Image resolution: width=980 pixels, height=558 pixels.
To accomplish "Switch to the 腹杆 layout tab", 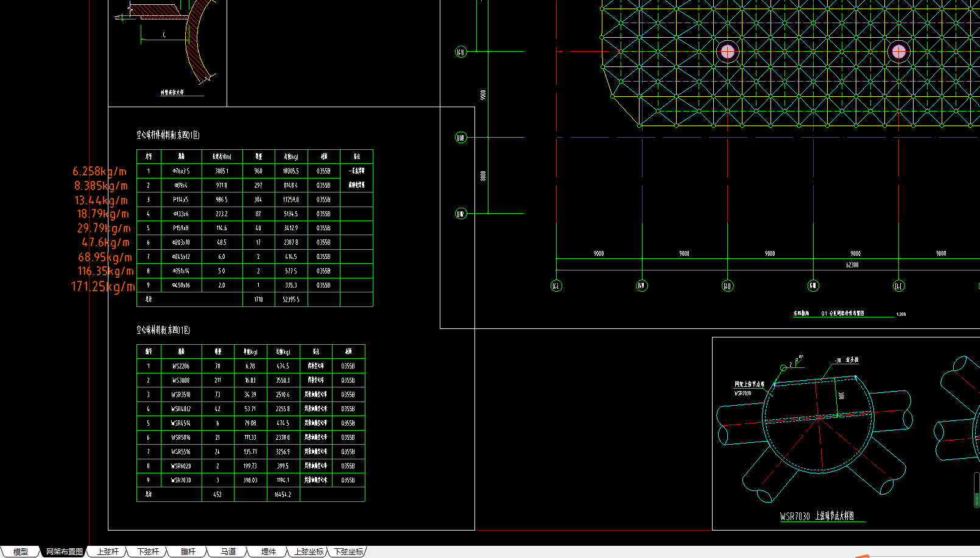I will 188,552.
